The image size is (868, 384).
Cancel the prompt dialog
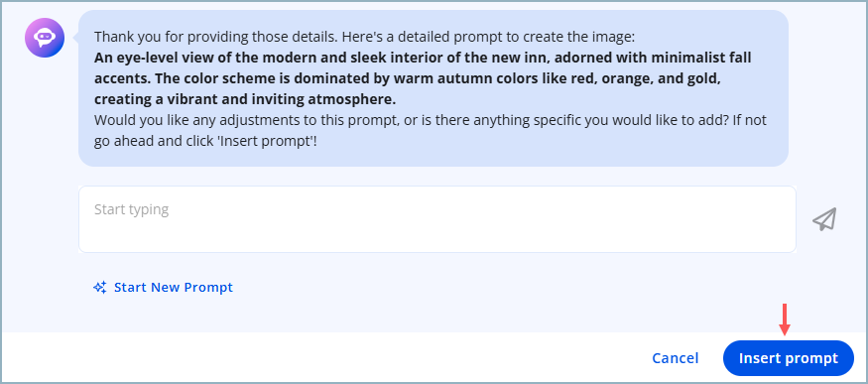point(675,358)
